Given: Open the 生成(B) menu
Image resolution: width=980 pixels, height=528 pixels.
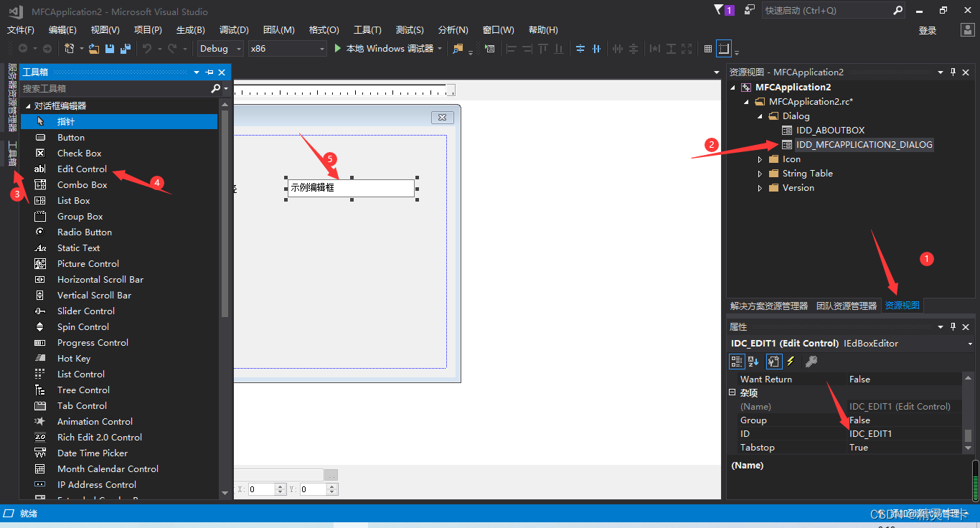Looking at the screenshot, I should 191,29.
